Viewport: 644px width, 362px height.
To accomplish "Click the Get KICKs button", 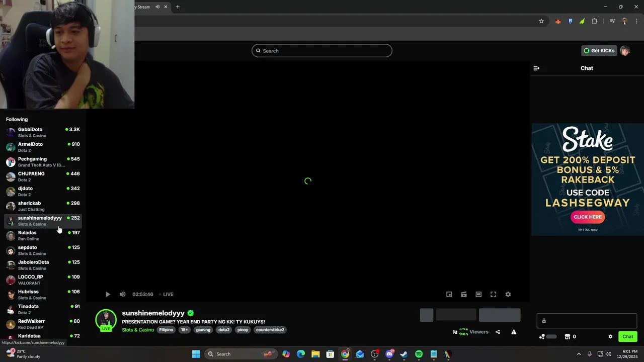I will [x=599, y=51].
